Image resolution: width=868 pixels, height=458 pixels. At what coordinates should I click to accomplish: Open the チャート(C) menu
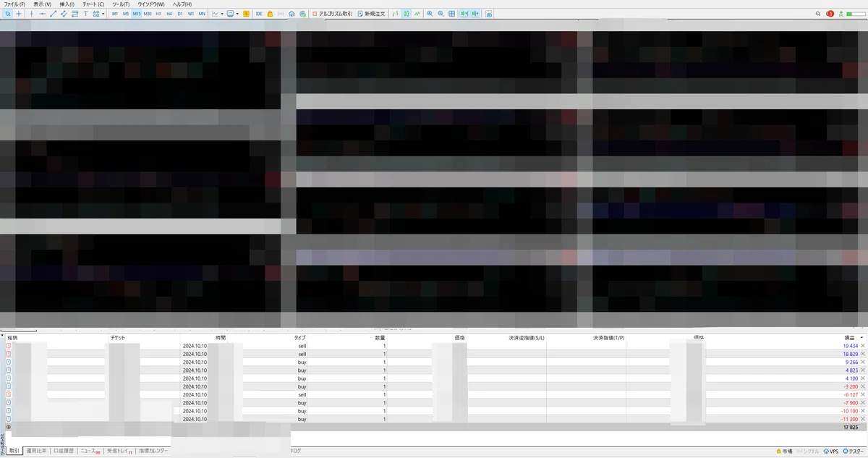(x=93, y=4)
